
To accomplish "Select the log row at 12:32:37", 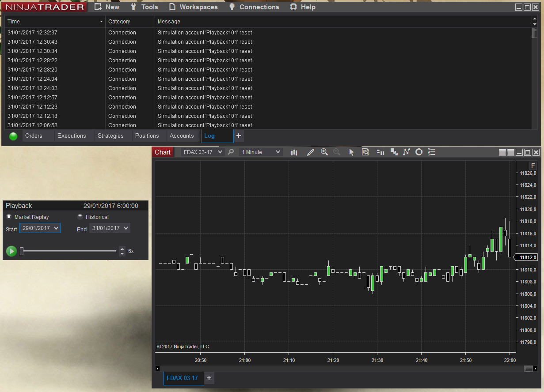I will (268, 33).
